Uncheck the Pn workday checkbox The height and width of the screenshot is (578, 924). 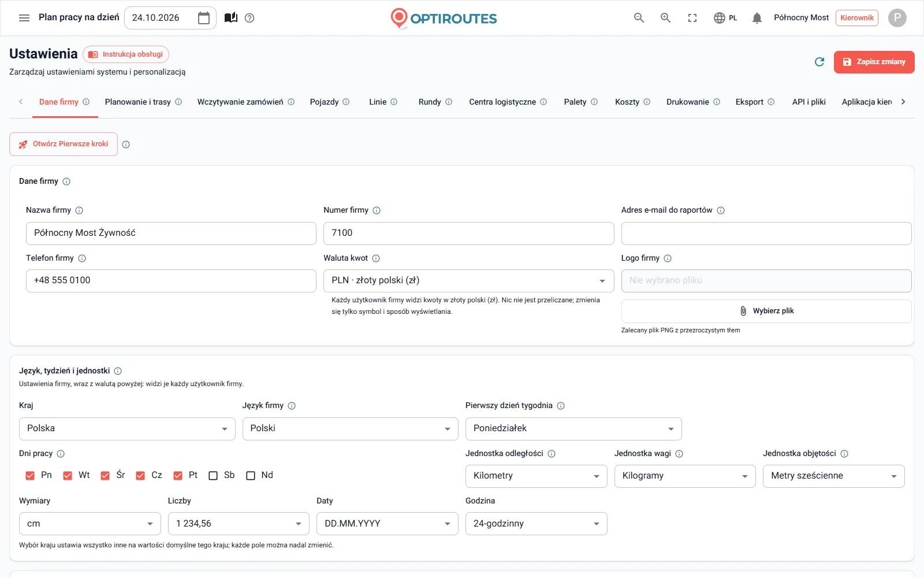pos(30,476)
